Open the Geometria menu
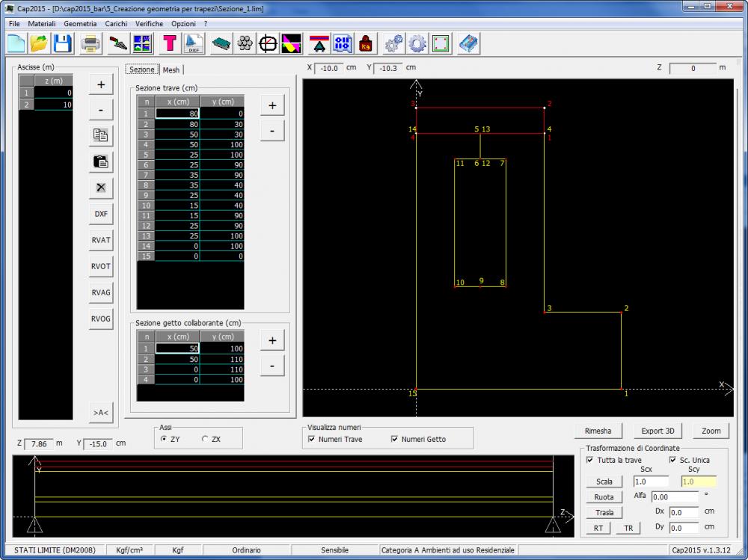 [80, 24]
